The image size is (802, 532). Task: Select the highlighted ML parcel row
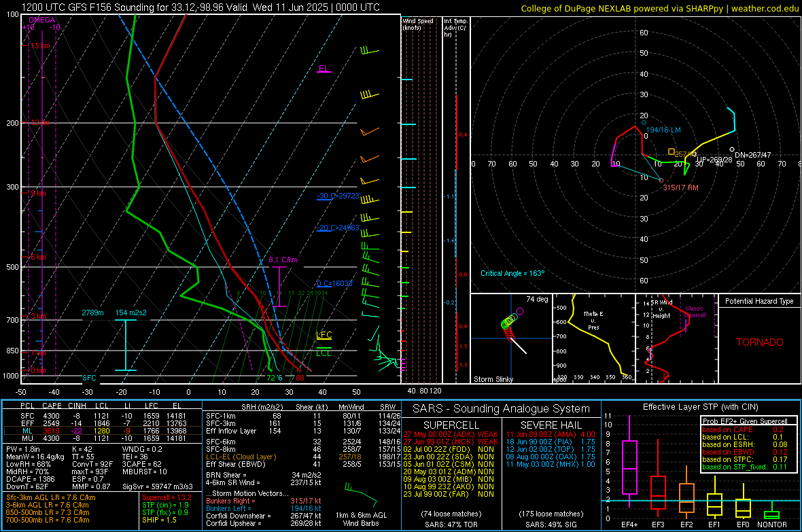tap(101, 431)
